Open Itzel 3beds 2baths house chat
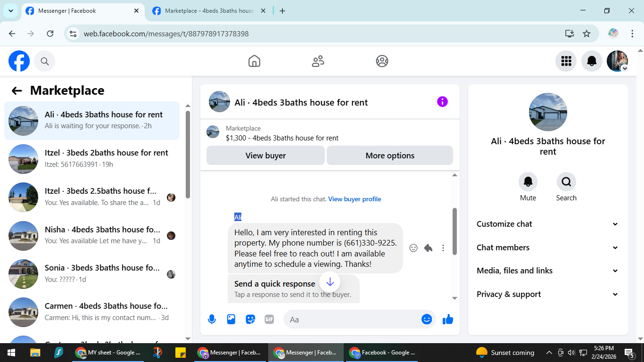This screenshot has height=362, width=644. 92,159
